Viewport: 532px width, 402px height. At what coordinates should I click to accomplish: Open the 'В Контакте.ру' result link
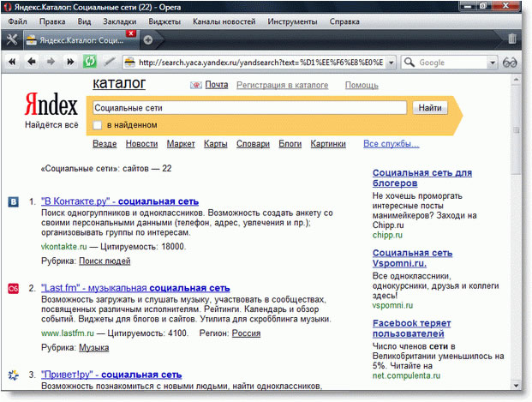click(x=120, y=201)
